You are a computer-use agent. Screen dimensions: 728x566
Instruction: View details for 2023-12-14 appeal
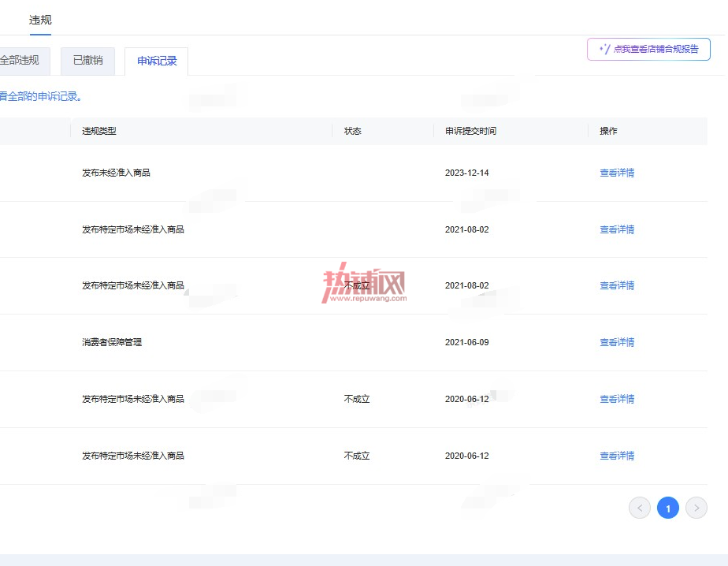[617, 173]
